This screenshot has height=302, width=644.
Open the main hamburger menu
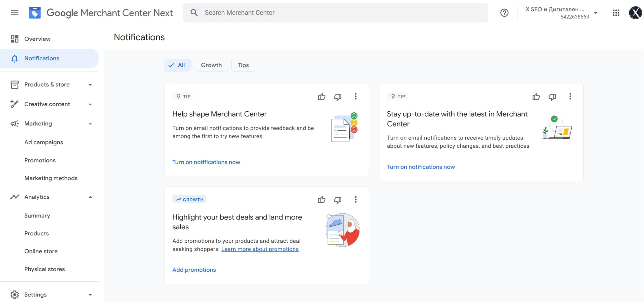click(15, 13)
